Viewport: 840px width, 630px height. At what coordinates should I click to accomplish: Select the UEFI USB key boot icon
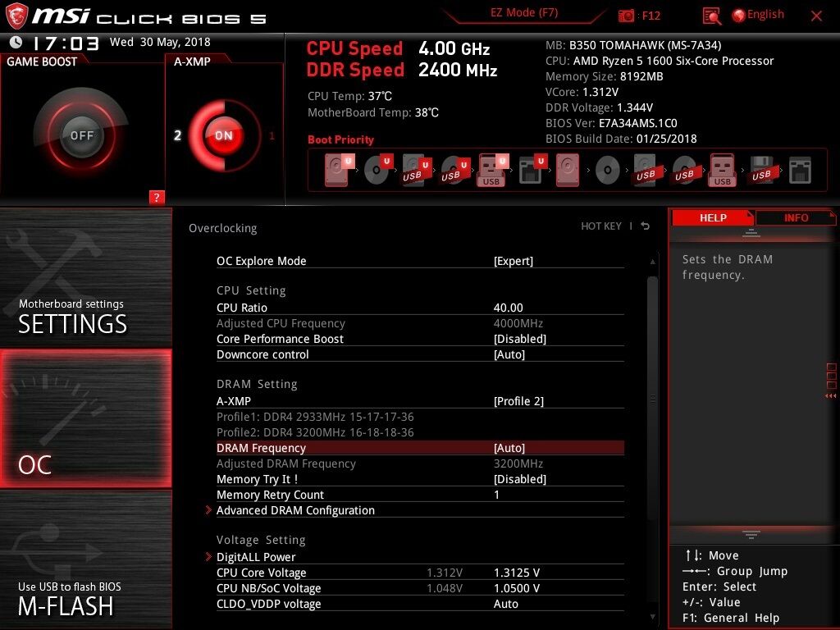tap(492, 170)
